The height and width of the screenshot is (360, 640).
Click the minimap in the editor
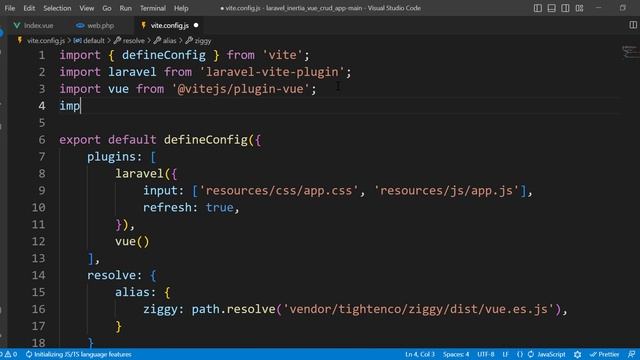(x=629, y=52)
